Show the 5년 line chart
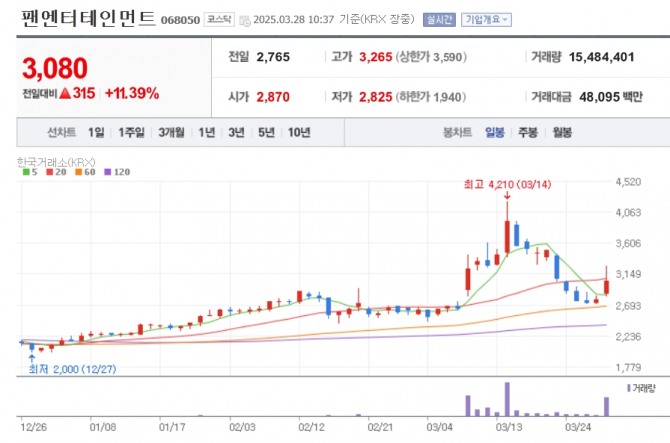The image size is (670, 443). [x=266, y=132]
